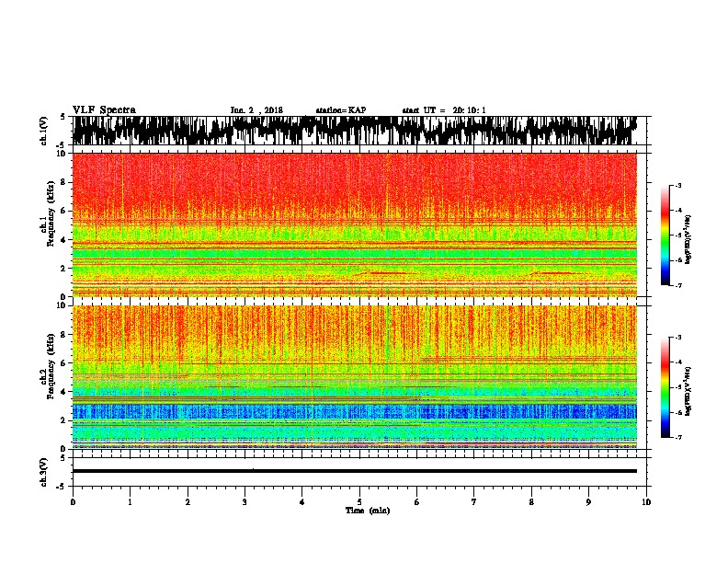Click the "station=KAP" header label
Viewport: 728px width, 563px height.
341,110
